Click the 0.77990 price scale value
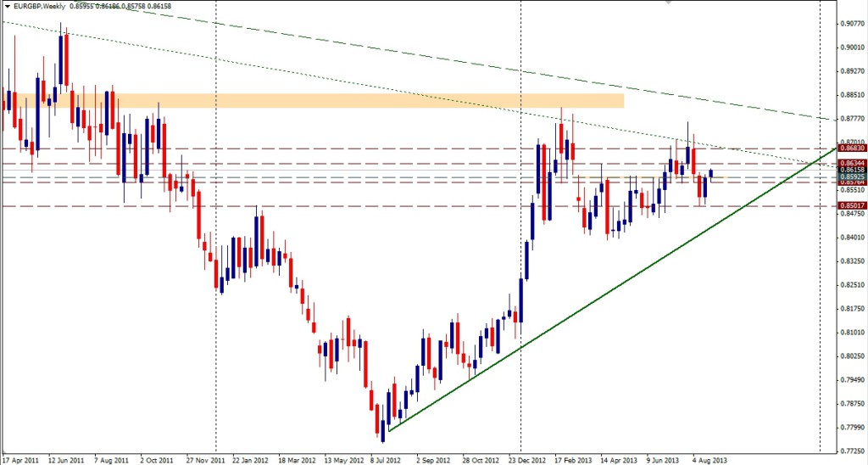The height and width of the screenshot is (465, 868). coord(851,428)
